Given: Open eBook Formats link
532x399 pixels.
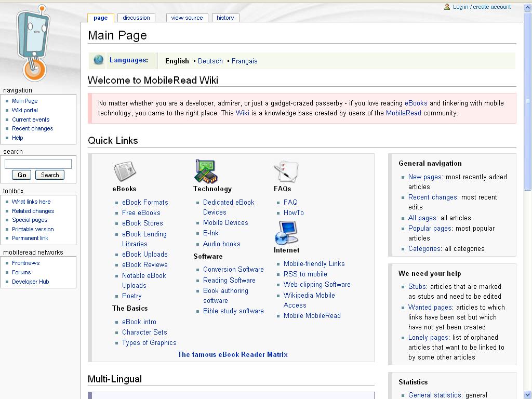Looking at the screenshot, I should click(145, 202).
